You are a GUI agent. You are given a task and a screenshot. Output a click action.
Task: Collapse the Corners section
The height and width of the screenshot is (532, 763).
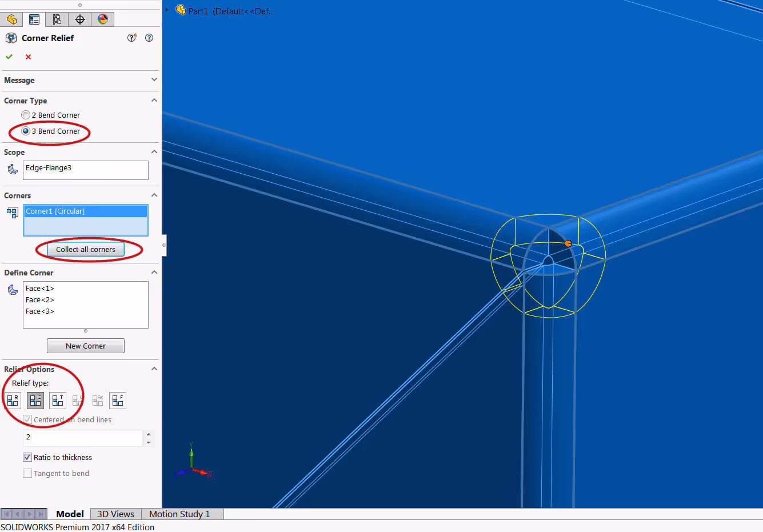pyautogui.click(x=154, y=195)
